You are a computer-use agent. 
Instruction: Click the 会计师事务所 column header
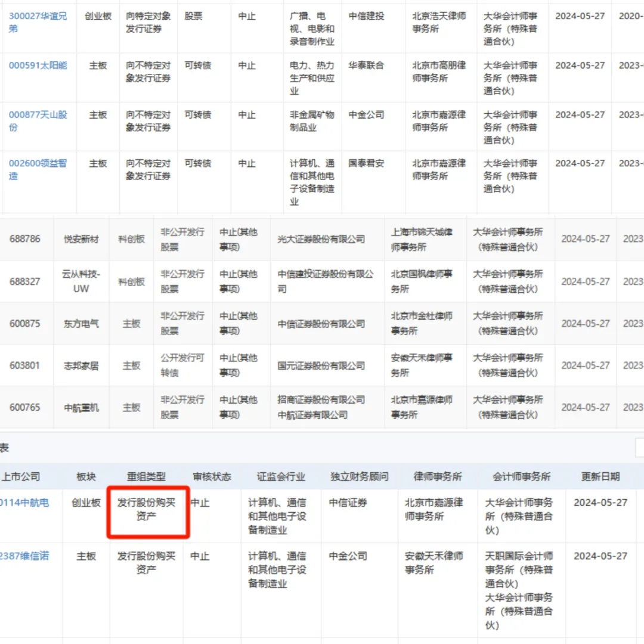(x=522, y=476)
